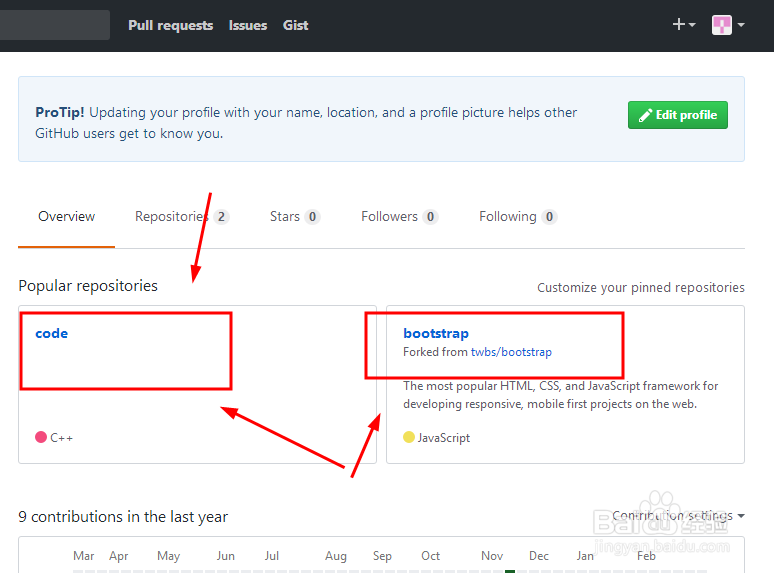Click the pink C++ language dot
Viewport: 774px width, 573px height.
click(41, 437)
